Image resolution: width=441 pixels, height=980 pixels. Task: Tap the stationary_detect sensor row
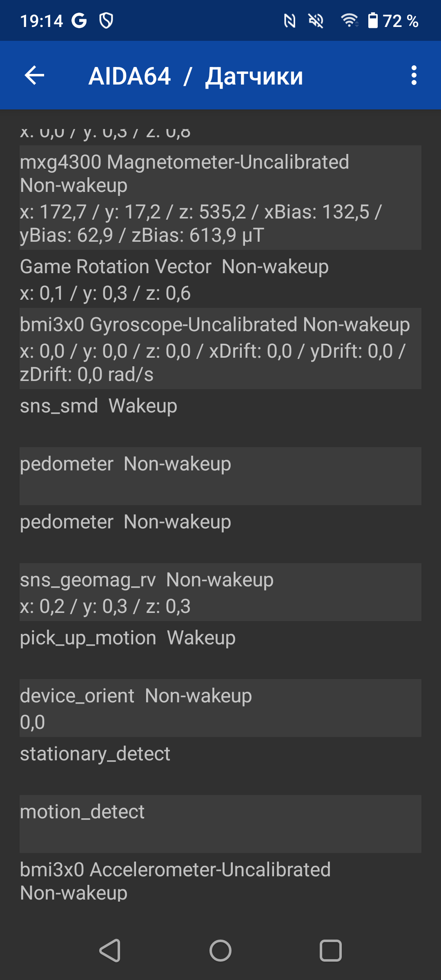pos(220,765)
